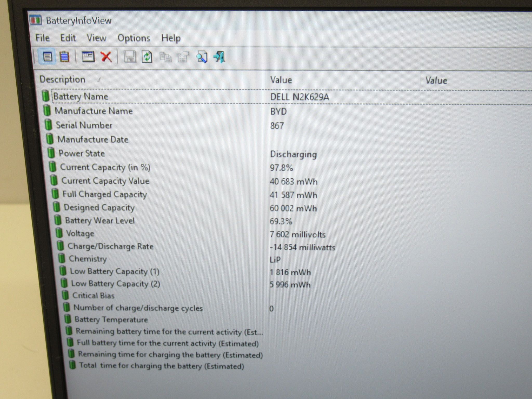The height and width of the screenshot is (399, 532).
Task: Click the Refresh toolbar icon
Action: coord(147,57)
